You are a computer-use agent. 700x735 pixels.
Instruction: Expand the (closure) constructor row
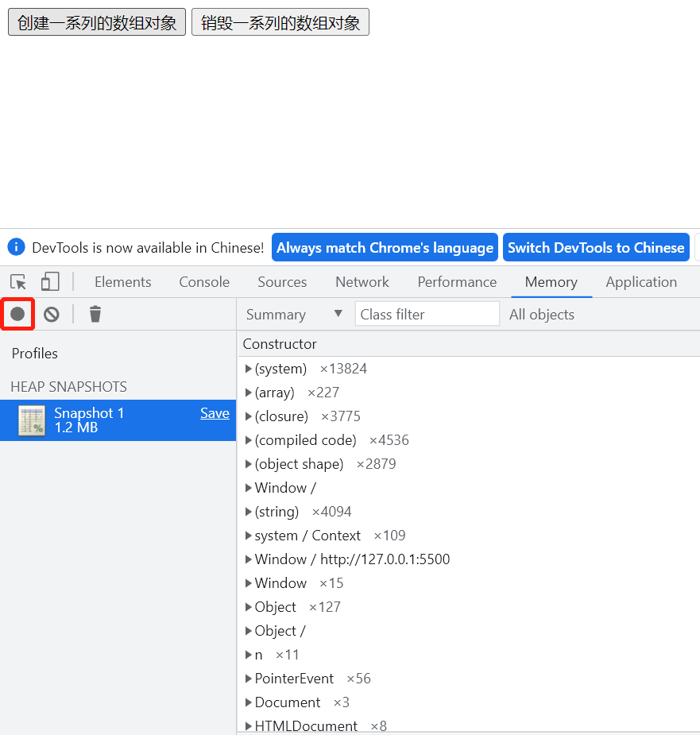249,416
